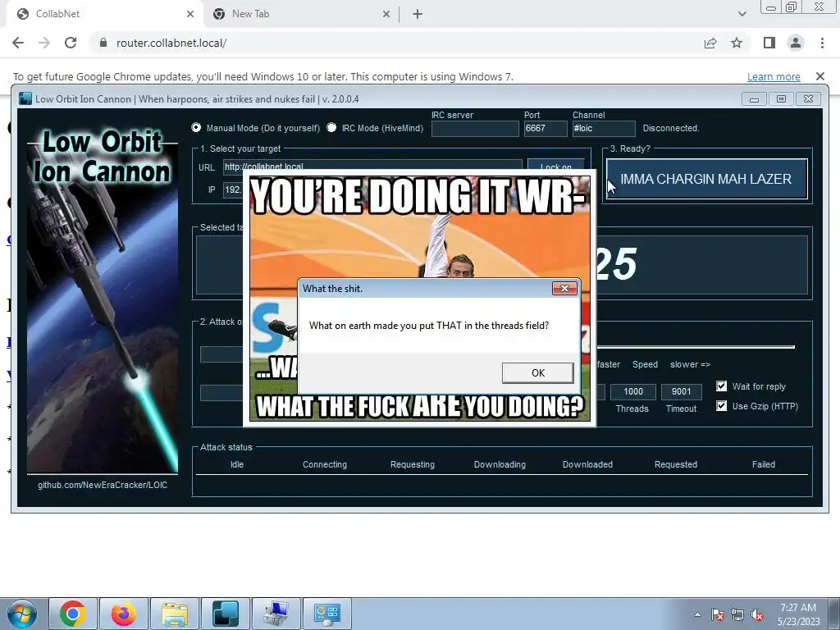Viewport: 840px width, 630px height.
Task: Click IMMA CHARGIN MAH LAZER button
Action: click(x=706, y=179)
